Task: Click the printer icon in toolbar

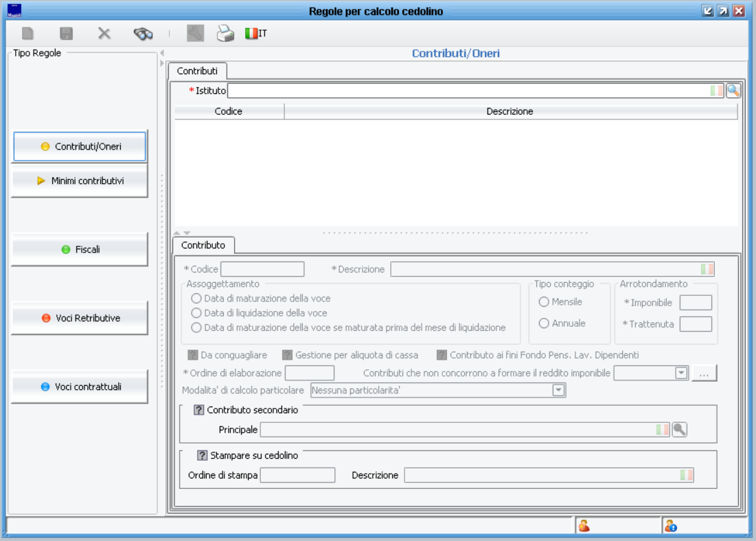Action: pyautogui.click(x=225, y=34)
